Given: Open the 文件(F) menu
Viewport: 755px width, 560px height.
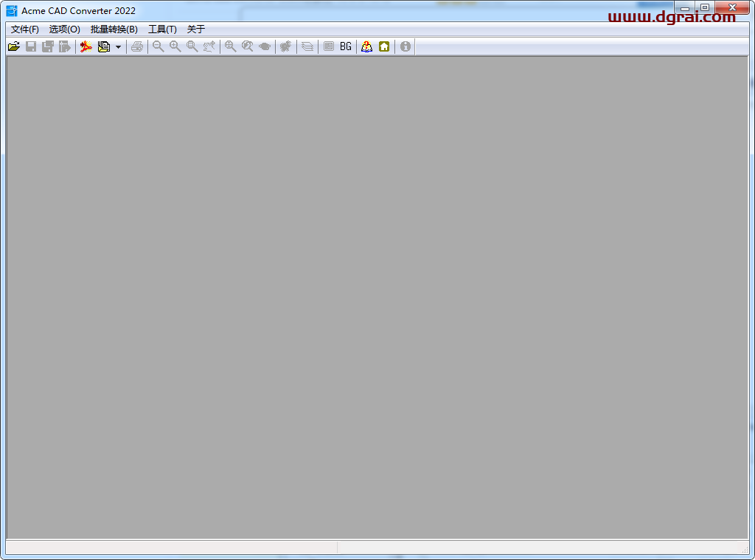Looking at the screenshot, I should [24, 29].
